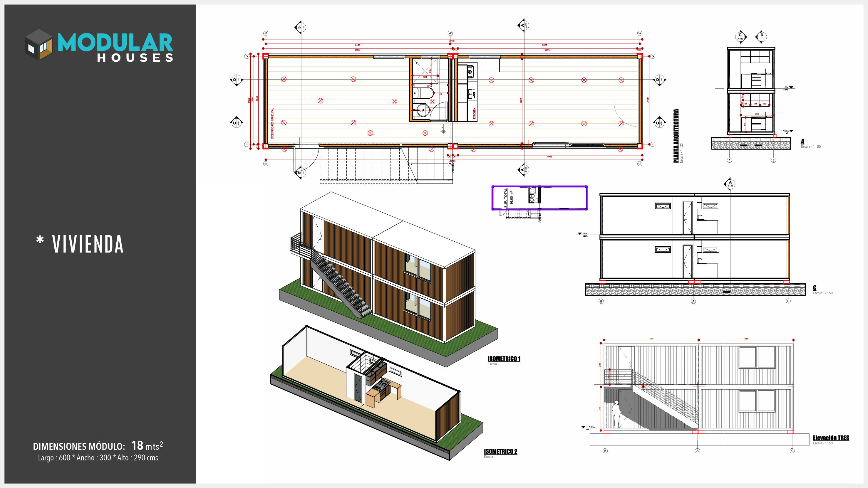Click the DORMITORIO PRINCIPAL room label
The width and height of the screenshot is (868, 488).
point(272,123)
